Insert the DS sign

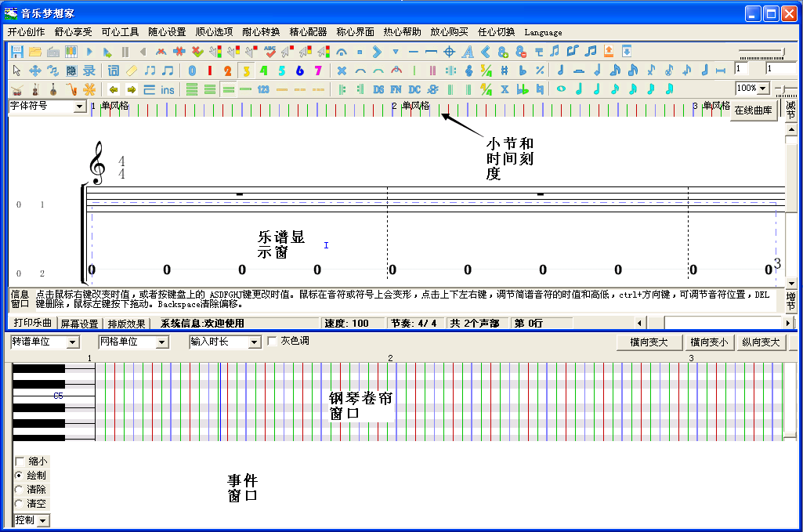point(378,89)
